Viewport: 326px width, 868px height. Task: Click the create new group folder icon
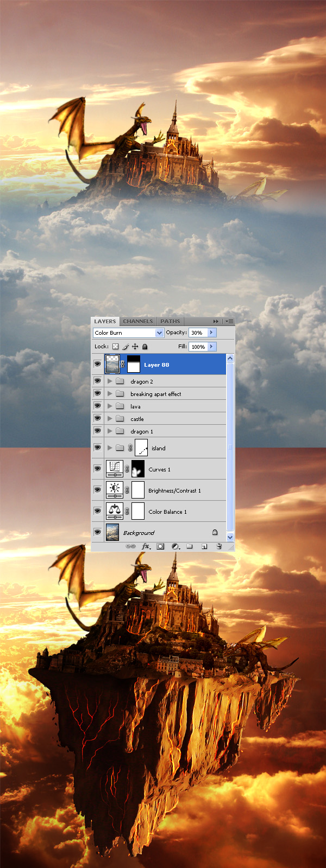click(190, 546)
